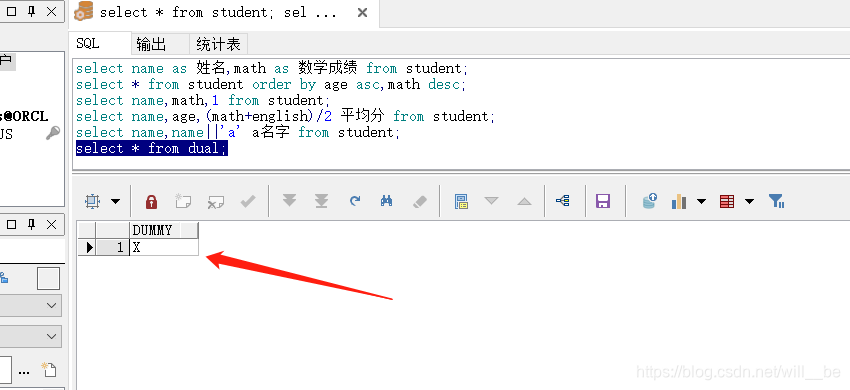Screen dimensions: 850x390
Task: Click the blue funnel filter icon
Action: coord(777,201)
